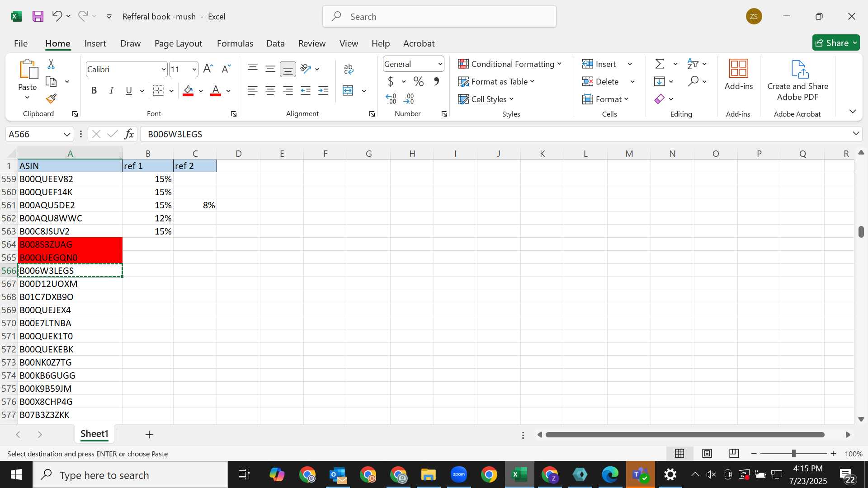Open the font size dropdown

194,70
